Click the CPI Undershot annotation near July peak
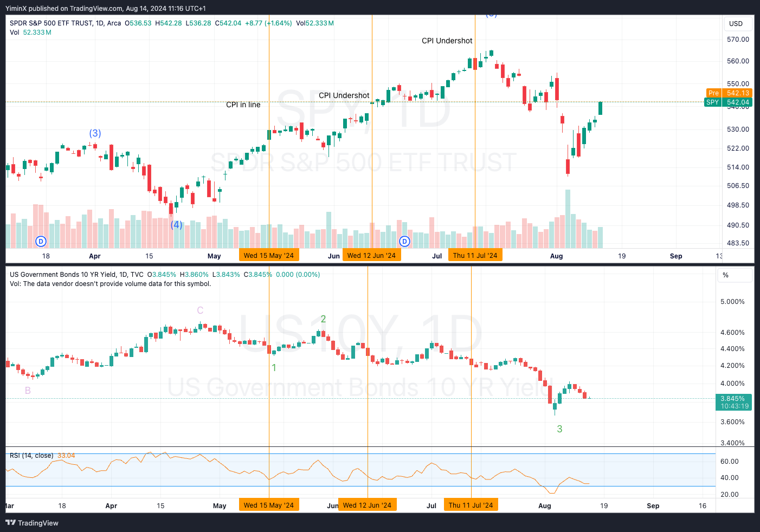 tap(447, 41)
